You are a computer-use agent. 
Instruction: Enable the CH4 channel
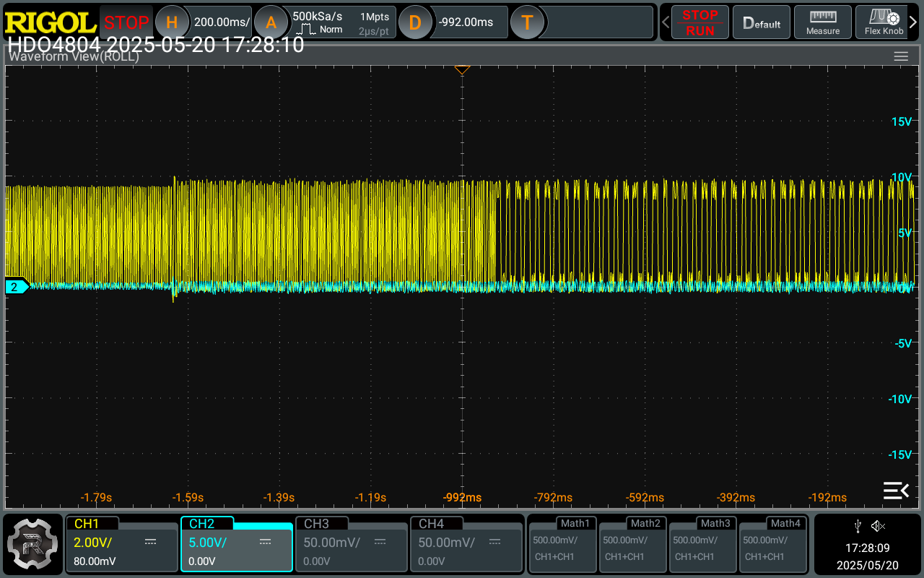click(466, 543)
